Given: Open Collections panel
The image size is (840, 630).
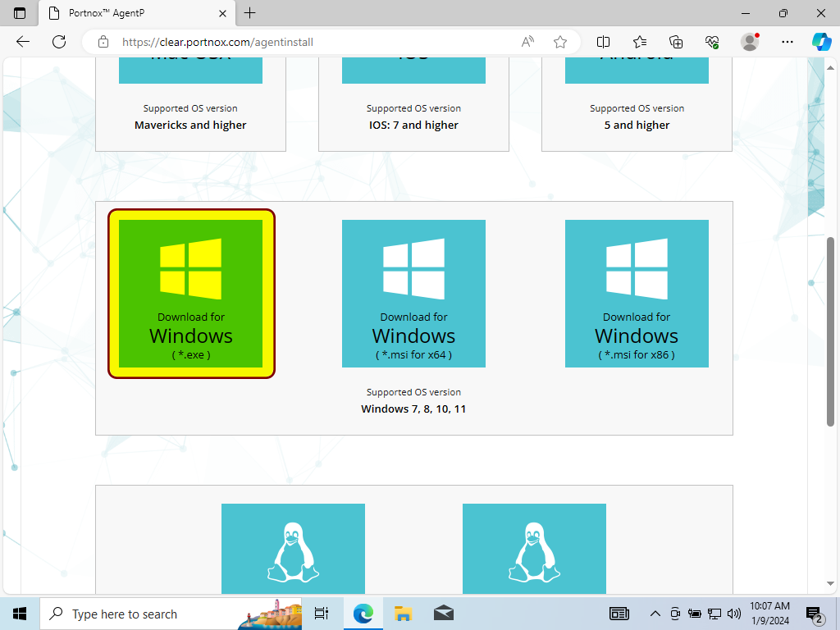Looking at the screenshot, I should coord(676,42).
